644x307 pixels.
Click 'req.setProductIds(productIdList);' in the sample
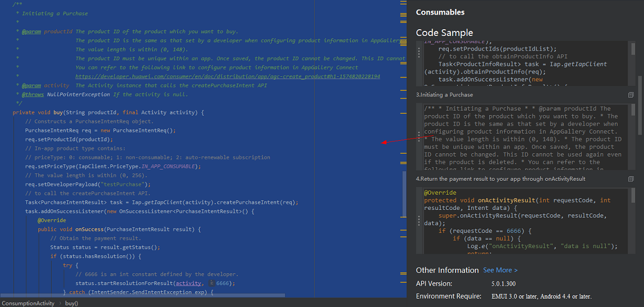pyautogui.click(x=498, y=49)
